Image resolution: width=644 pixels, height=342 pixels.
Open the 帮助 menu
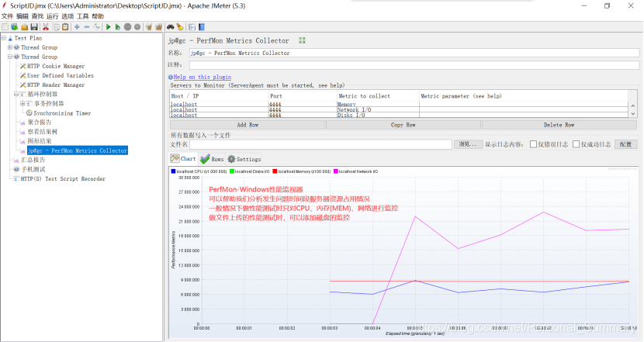click(x=98, y=16)
